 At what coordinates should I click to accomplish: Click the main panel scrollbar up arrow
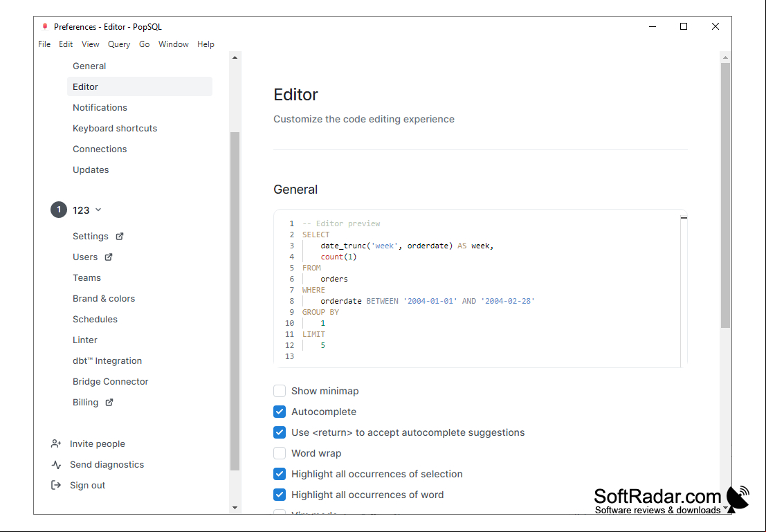point(725,57)
